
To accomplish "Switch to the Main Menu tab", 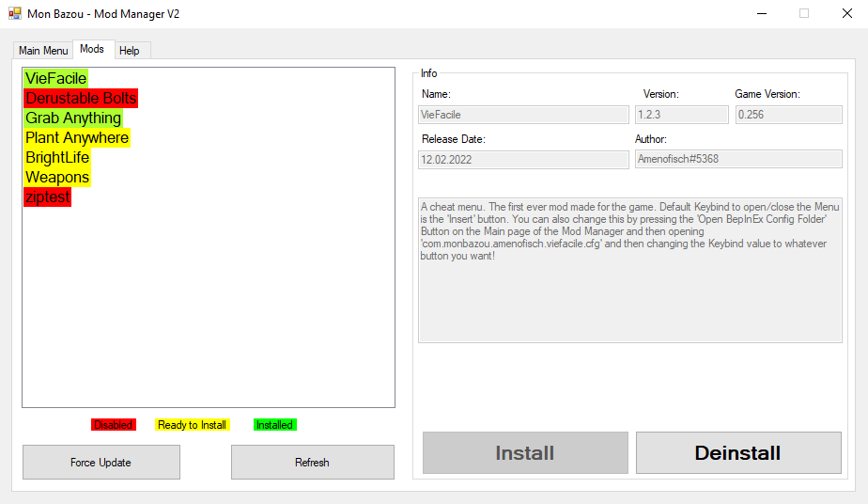I will coord(43,51).
